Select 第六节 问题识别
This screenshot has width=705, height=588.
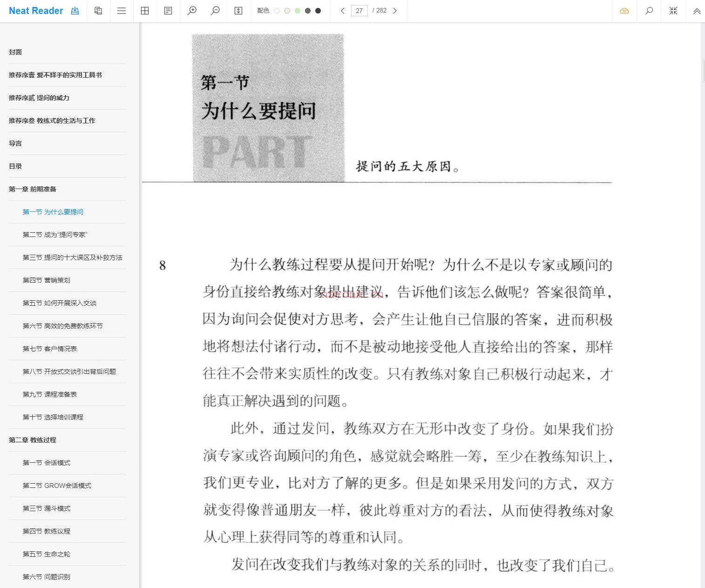point(47,577)
